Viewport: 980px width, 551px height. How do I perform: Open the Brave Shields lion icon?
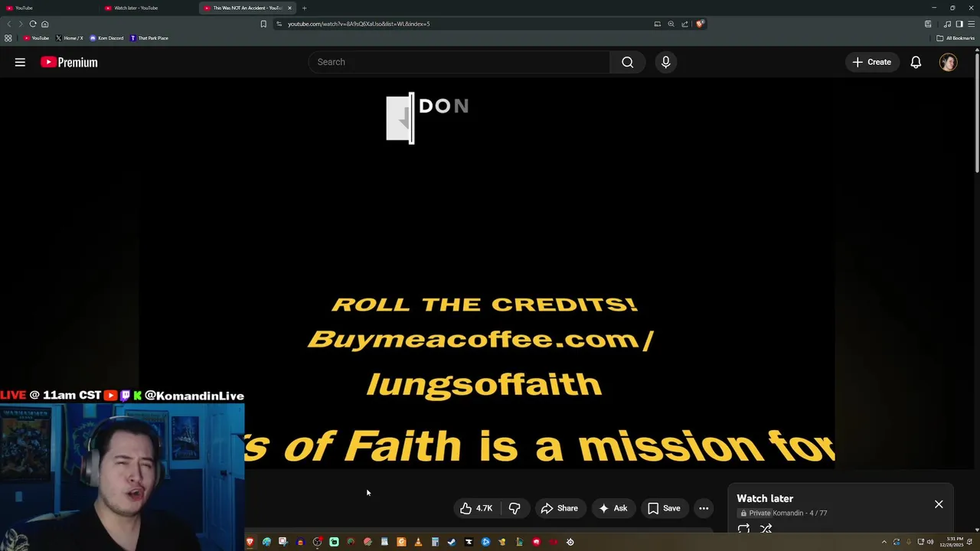(700, 24)
